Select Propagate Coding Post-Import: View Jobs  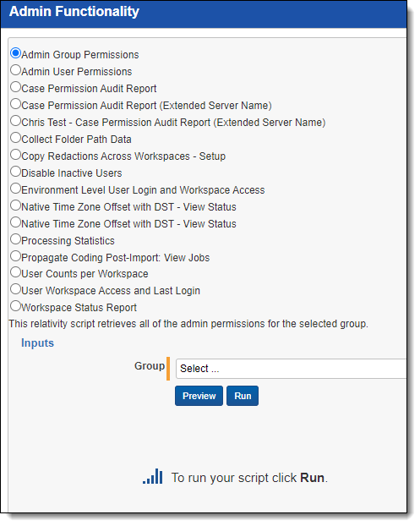pos(15,256)
